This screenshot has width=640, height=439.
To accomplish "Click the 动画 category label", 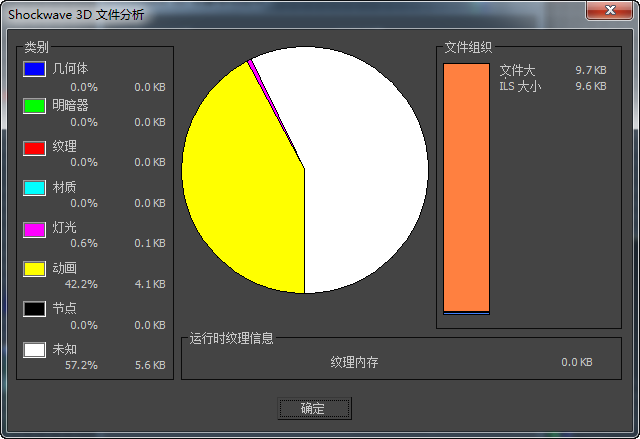I will tap(64, 268).
